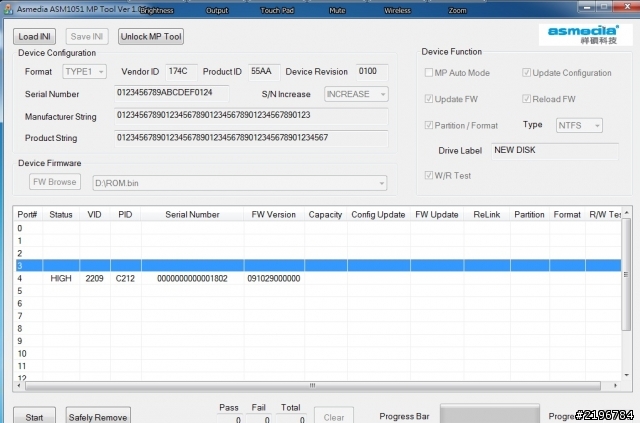Click the Wireless overlay item
Viewport: 640px width, 423px height.
397,11
